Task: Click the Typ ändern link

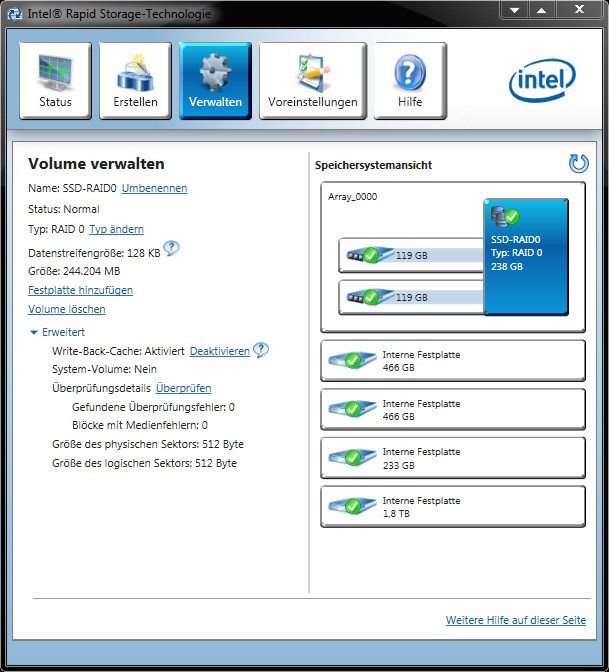Action: pos(117,229)
